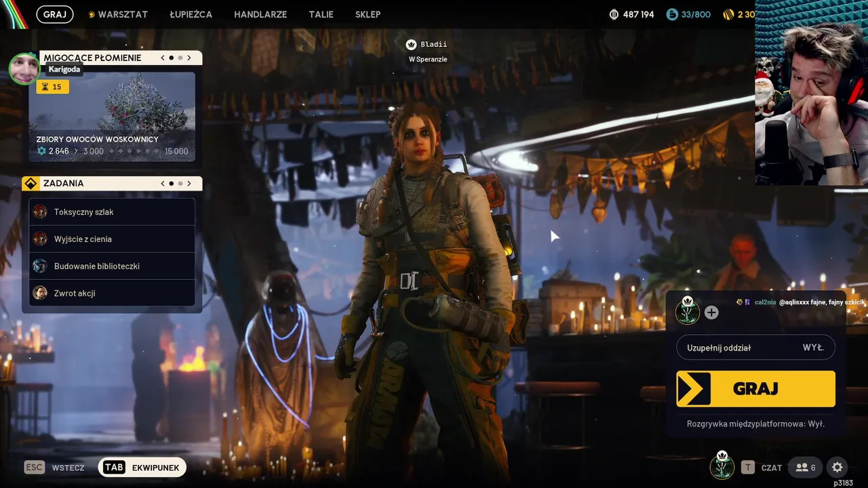The width and height of the screenshot is (868, 488).
Task: Click the Toksyczny szlak quest giver icon
Action: 40,212
